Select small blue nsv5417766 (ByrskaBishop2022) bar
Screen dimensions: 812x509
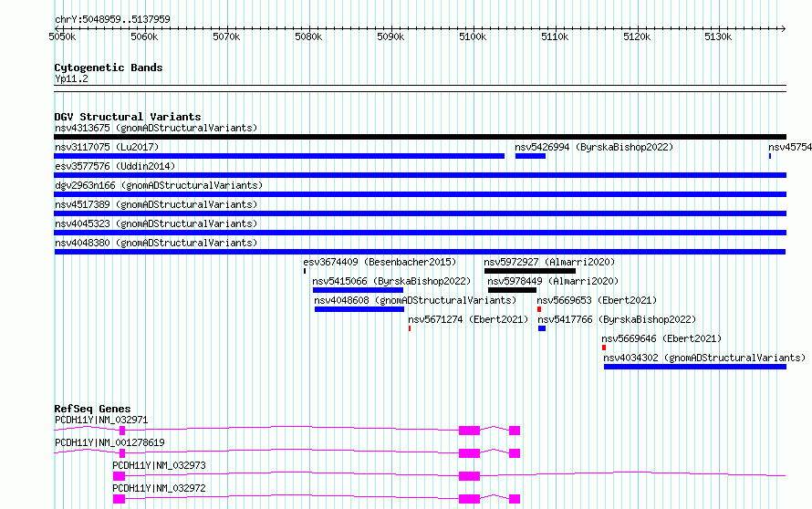point(542,328)
